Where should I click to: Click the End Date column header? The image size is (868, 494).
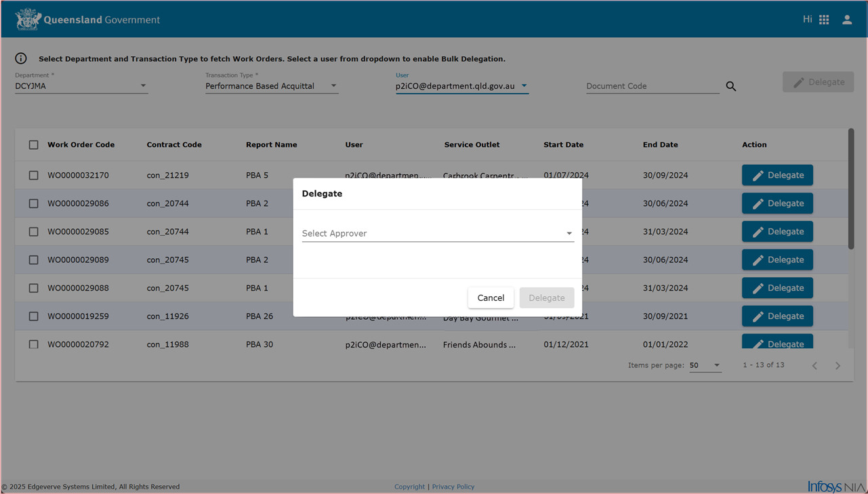point(660,144)
